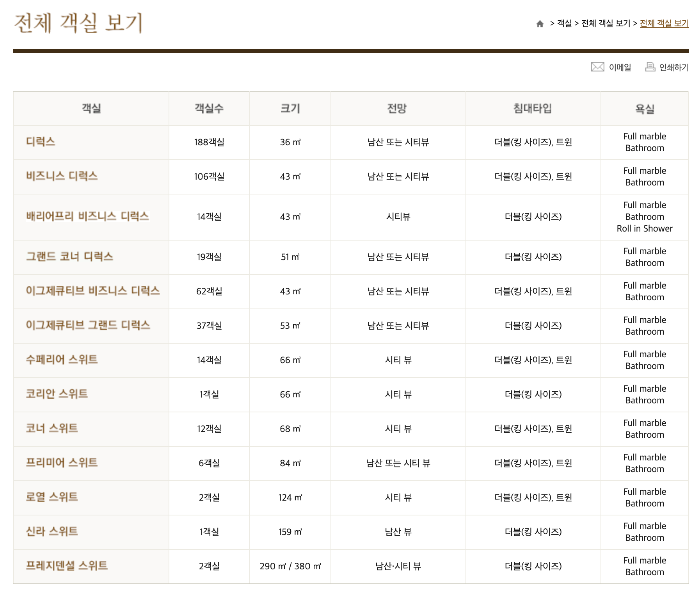
Task: Click the 188객실 cell
Action: click(x=209, y=142)
